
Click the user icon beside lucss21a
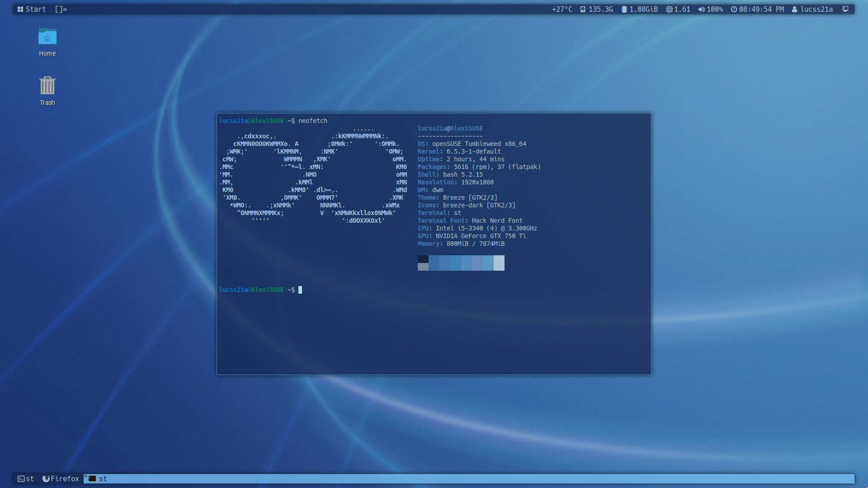[x=794, y=9]
